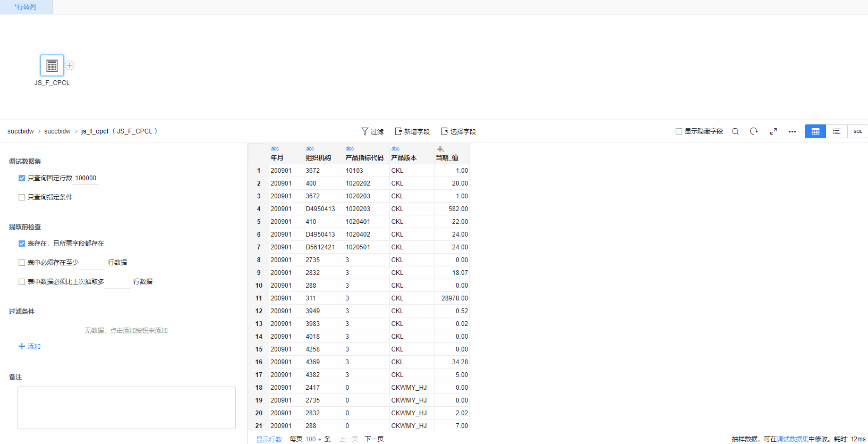The image size is (868, 444).
Task: Click the 年月 column header
Action: tap(277, 157)
